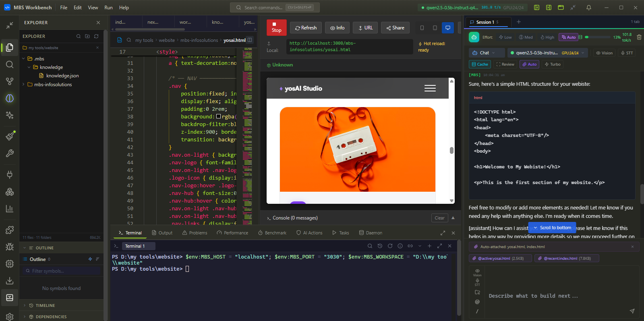Toggle the Turbo mode
The image size is (644, 321).
click(552, 64)
